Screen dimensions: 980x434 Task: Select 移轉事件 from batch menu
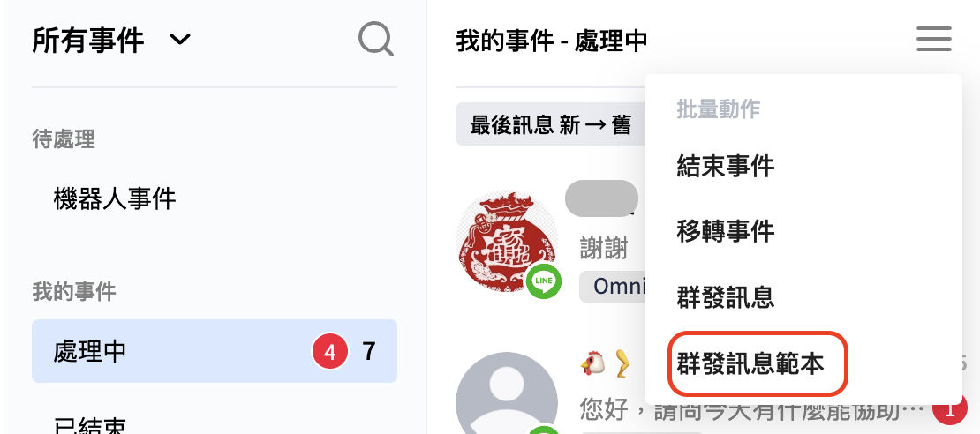(x=725, y=231)
